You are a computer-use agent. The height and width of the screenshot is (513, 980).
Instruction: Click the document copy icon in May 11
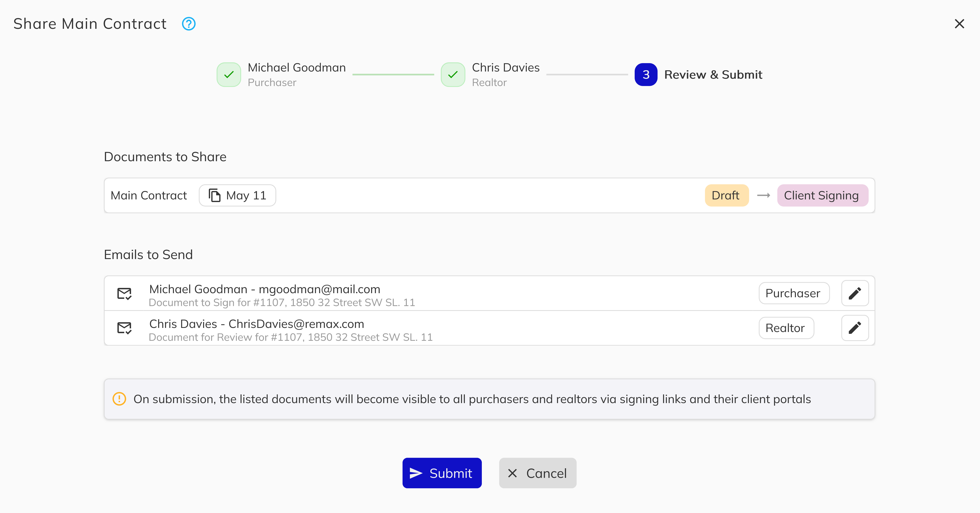(x=215, y=196)
